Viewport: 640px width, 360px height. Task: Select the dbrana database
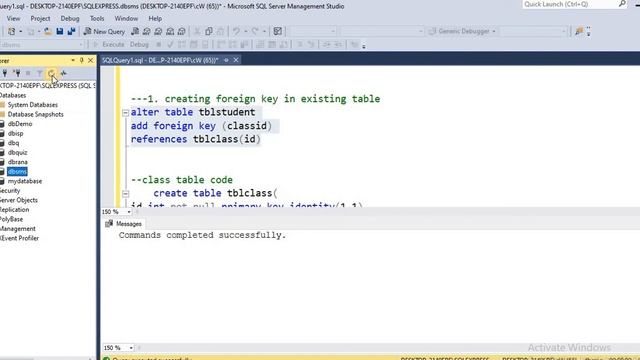pos(18,162)
